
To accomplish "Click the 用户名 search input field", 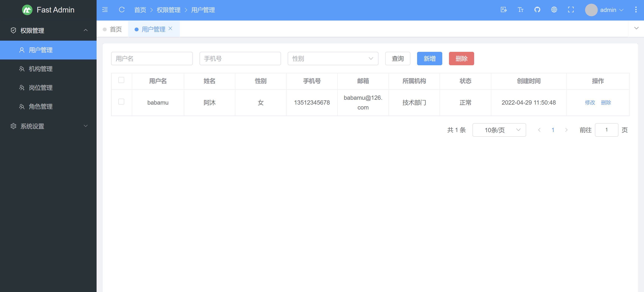I will coord(152,59).
